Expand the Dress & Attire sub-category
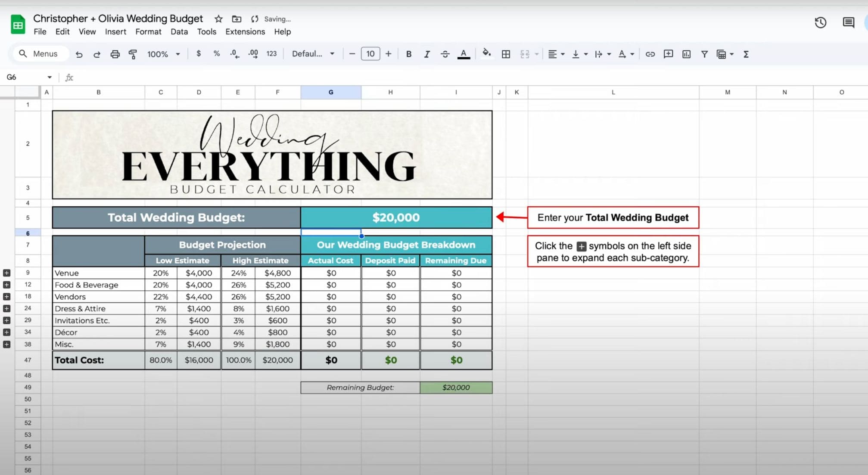 point(6,308)
